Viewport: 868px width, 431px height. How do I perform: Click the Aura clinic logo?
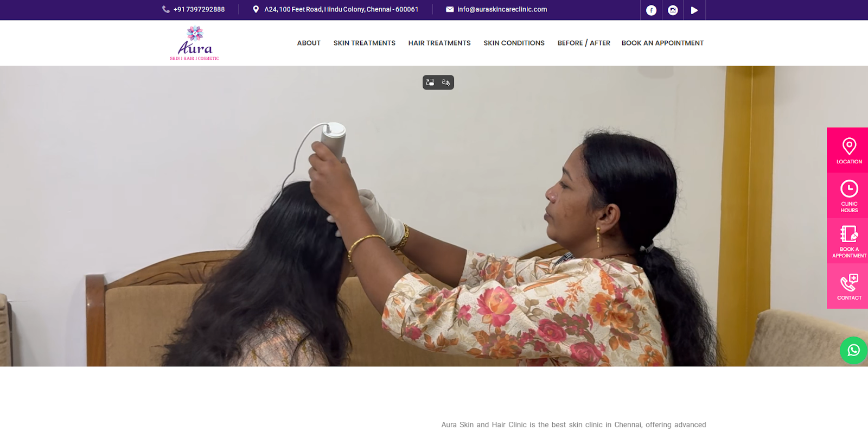[195, 43]
